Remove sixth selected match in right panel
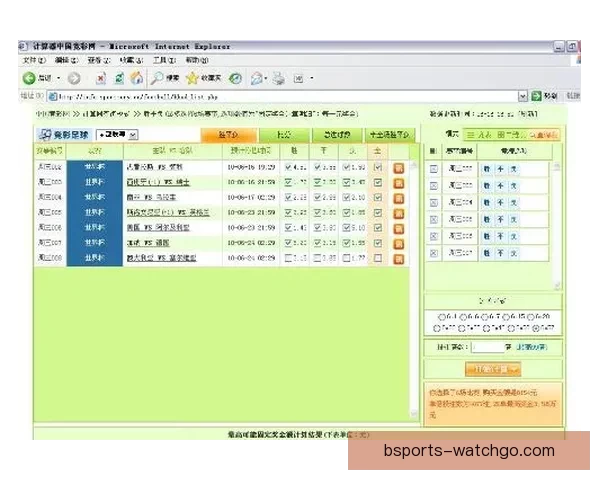Screen dimensions: 600x480 [434, 253]
